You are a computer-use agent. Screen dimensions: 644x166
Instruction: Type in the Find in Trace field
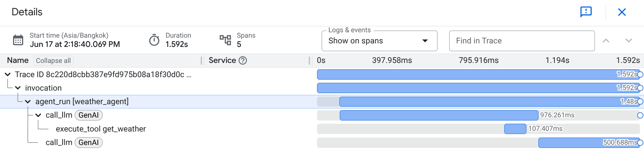coord(522,41)
